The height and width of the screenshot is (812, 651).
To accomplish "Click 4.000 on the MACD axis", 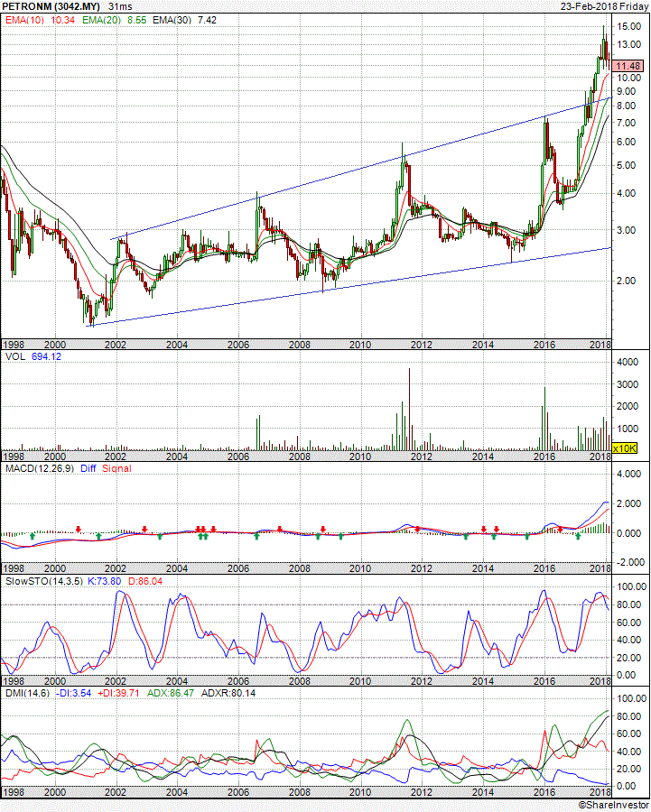I will (x=629, y=474).
